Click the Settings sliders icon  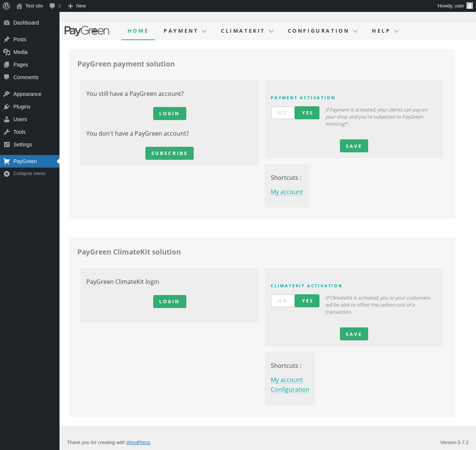pos(7,145)
